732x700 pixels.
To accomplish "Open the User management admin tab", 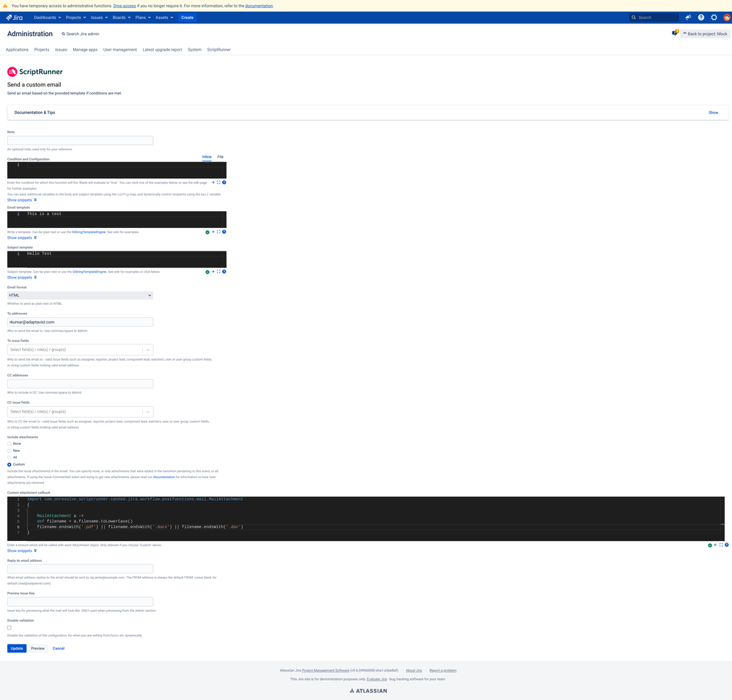I will click(120, 50).
